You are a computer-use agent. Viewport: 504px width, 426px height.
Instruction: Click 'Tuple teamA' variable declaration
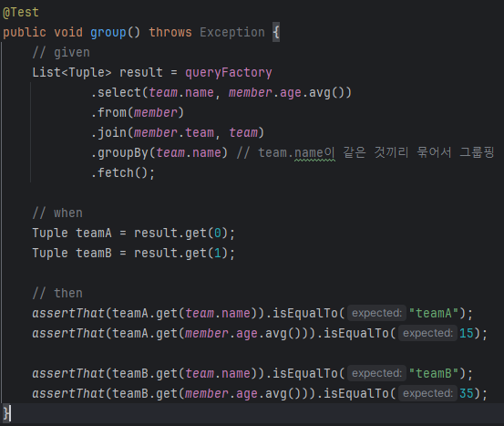(72, 234)
